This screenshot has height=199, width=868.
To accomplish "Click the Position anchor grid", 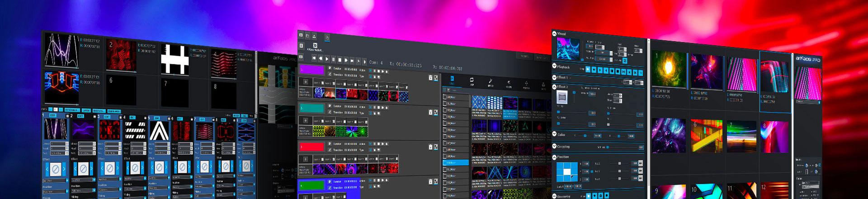I will [567, 172].
